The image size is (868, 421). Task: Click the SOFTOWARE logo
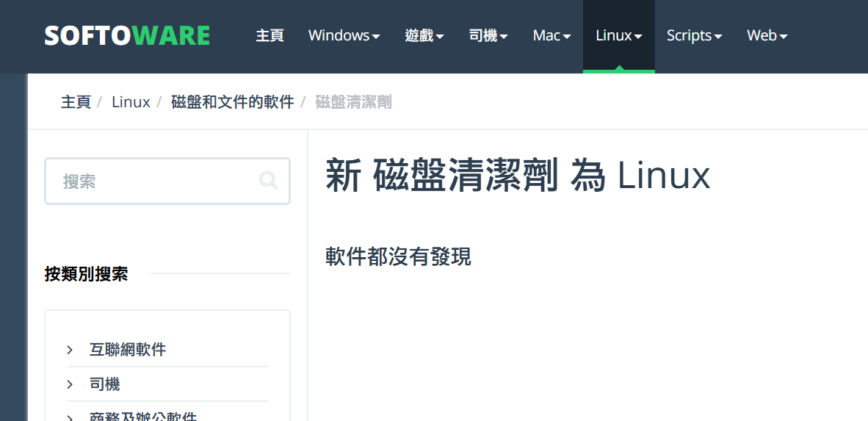pyautogui.click(x=127, y=36)
